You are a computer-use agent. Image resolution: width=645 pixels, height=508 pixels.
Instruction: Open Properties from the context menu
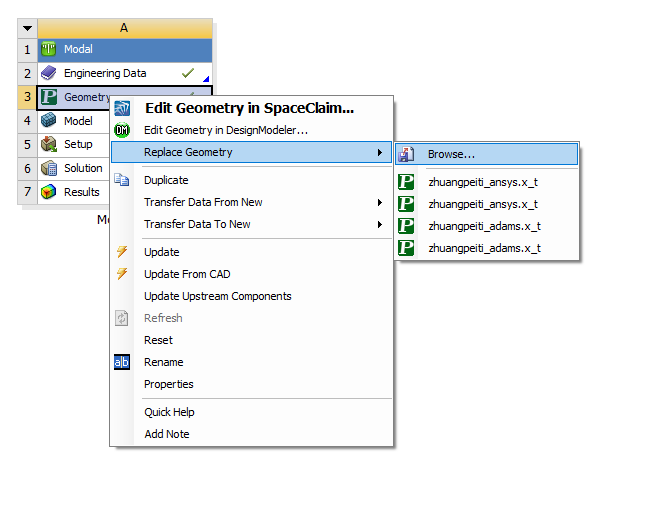click(251, 384)
